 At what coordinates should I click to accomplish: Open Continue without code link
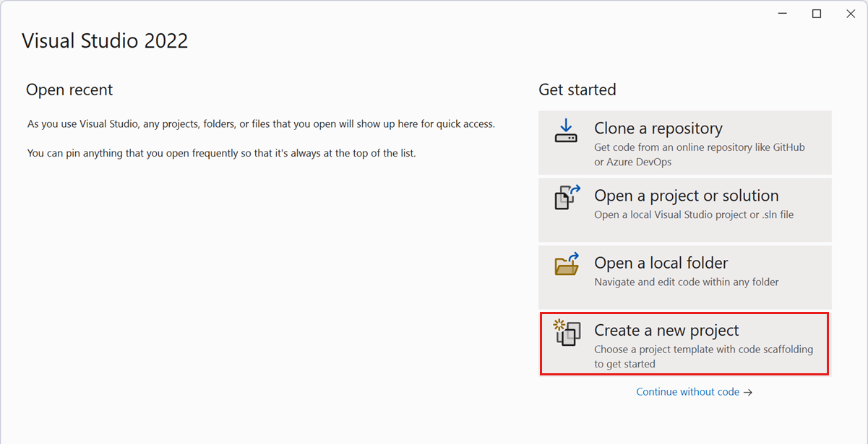pyautogui.click(x=687, y=391)
